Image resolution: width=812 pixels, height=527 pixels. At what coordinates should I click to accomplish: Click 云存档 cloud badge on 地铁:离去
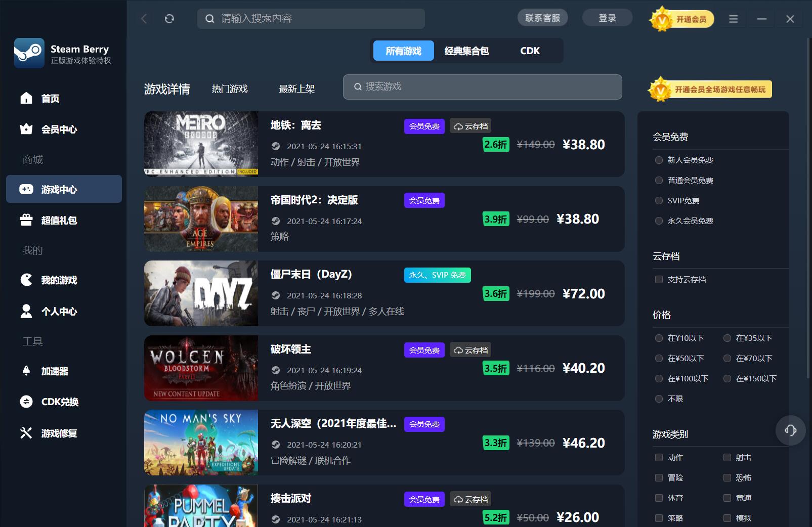tap(471, 126)
